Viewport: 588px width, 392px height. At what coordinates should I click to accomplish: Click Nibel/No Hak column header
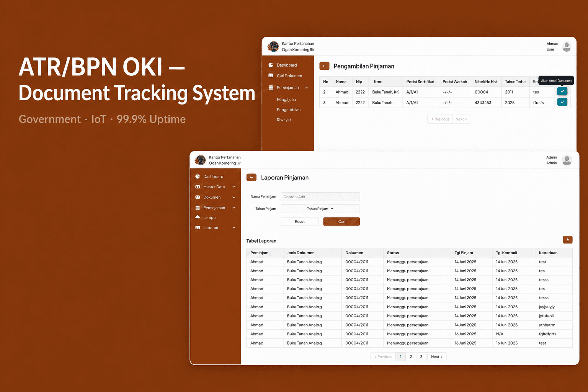point(486,82)
